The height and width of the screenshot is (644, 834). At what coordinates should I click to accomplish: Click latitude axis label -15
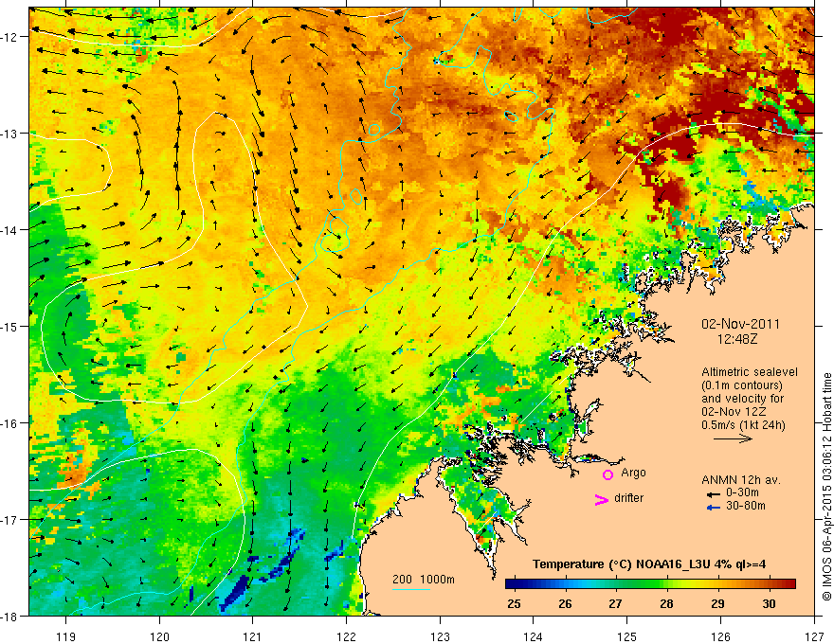pyautogui.click(x=10, y=326)
